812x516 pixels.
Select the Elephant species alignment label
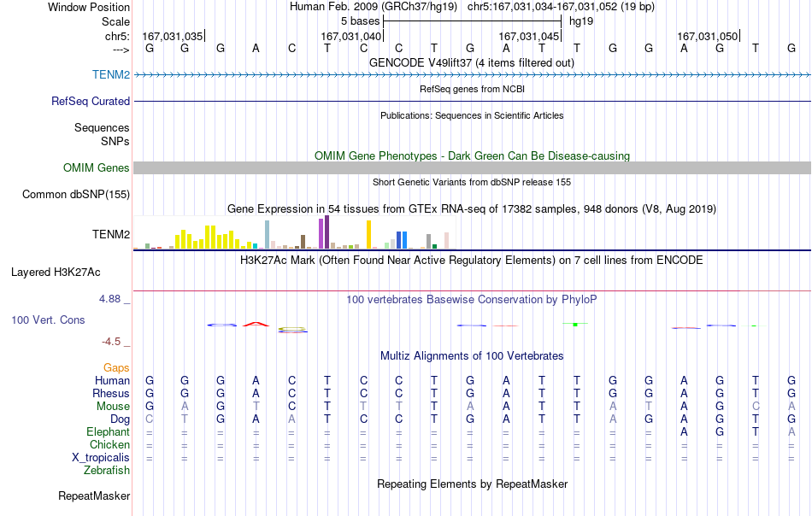[108, 431]
